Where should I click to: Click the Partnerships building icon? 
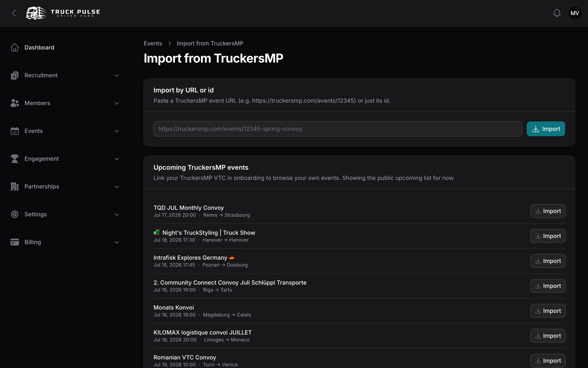coord(14,186)
